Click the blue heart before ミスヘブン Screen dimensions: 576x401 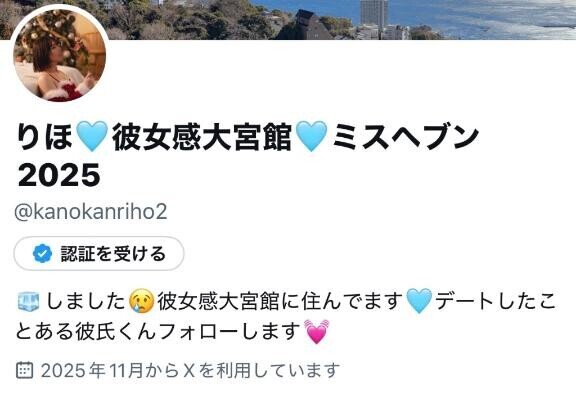click(312, 137)
